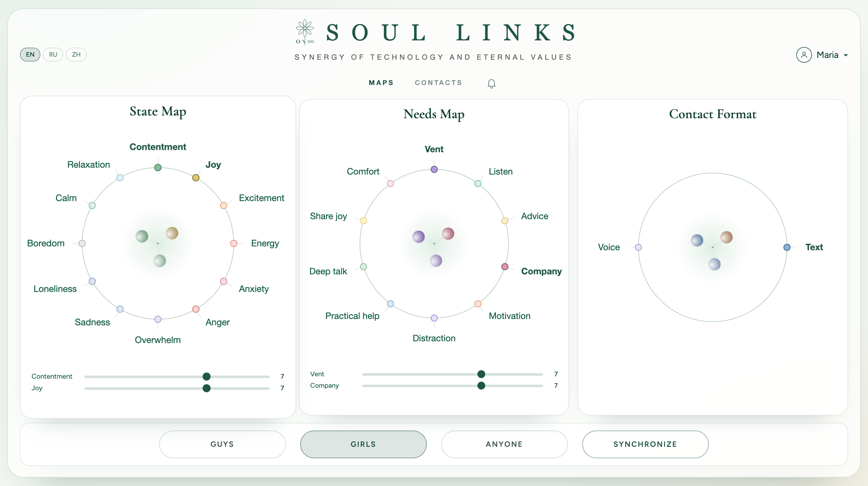The width and height of the screenshot is (868, 486).
Task: Select the Calm node dot
Action: point(92,205)
